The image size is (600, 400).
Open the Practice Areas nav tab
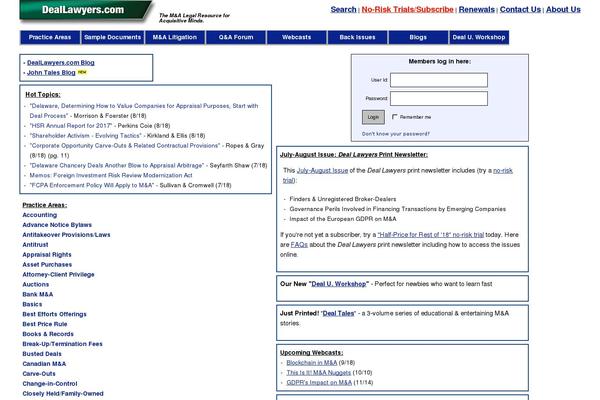[50, 38]
